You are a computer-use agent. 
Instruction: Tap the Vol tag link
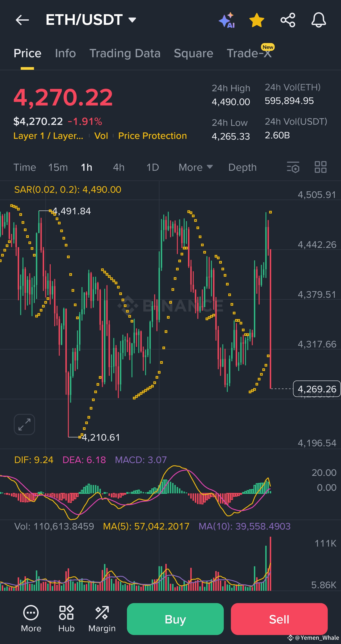[101, 136]
